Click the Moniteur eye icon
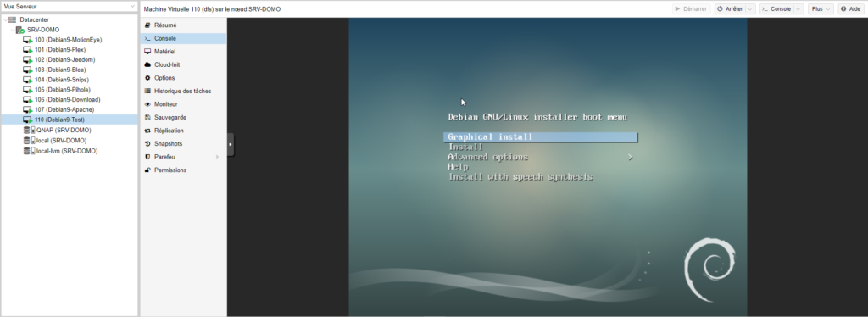Screen dimensions: 868x317 point(147,104)
